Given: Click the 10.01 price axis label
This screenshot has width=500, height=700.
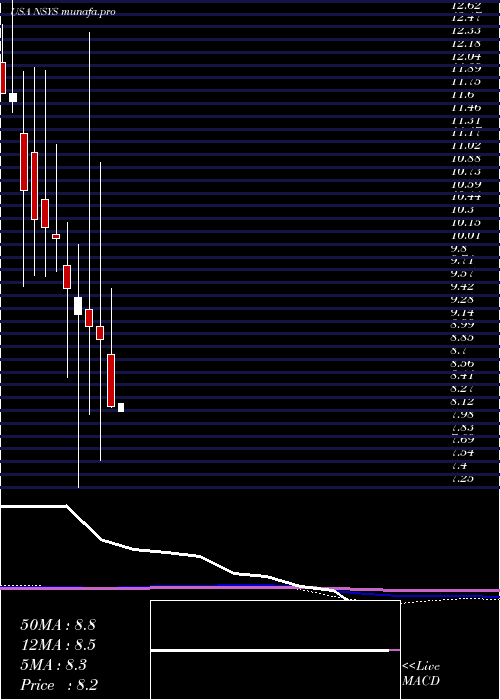Looking at the screenshot, I should (x=466, y=235).
